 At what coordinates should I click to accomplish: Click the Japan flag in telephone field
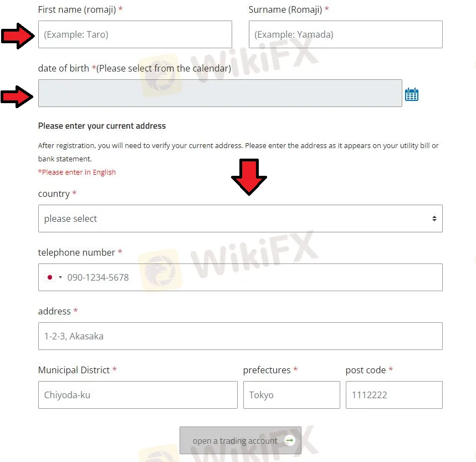coord(50,277)
